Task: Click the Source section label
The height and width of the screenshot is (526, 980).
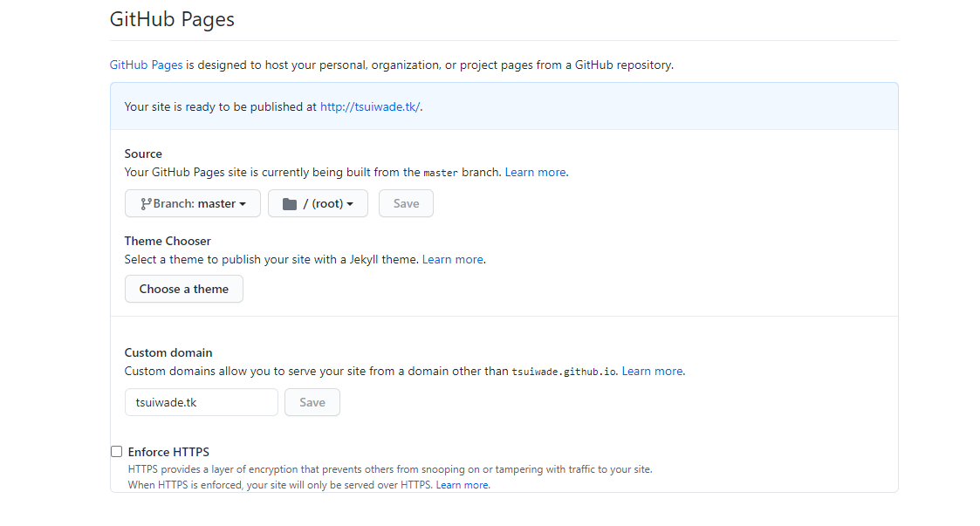Action: click(143, 154)
